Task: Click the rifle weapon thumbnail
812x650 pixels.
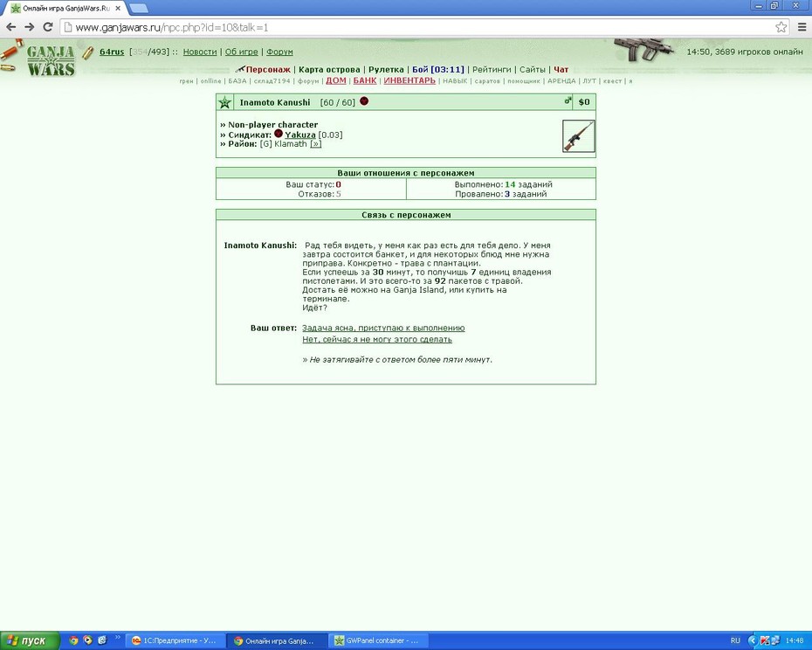Action: (x=579, y=135)
